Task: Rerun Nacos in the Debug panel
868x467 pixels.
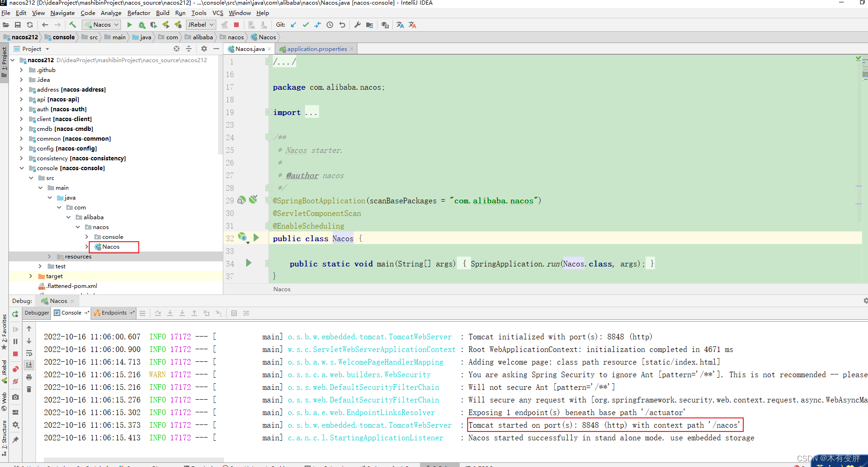Action: (15, 314)
